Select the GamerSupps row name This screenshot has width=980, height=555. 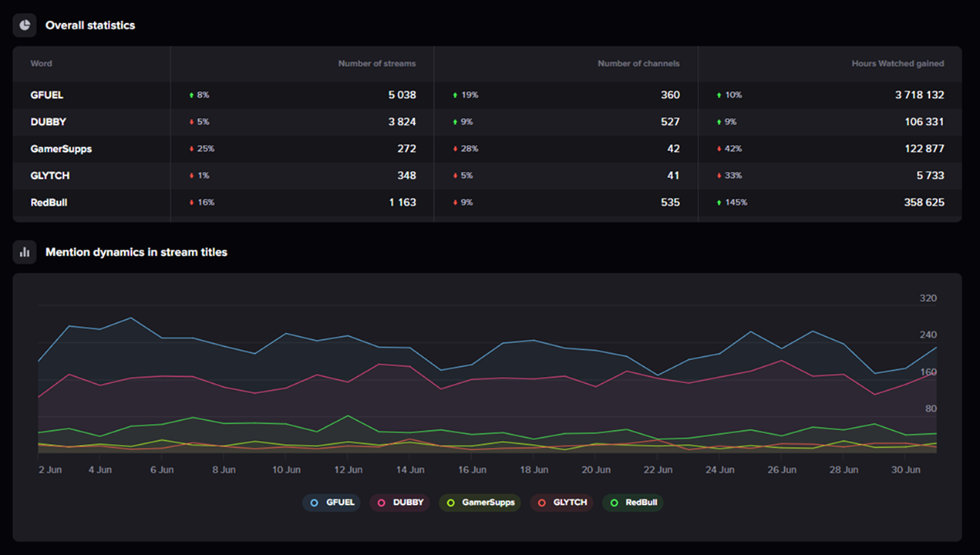tap(61, 149)
